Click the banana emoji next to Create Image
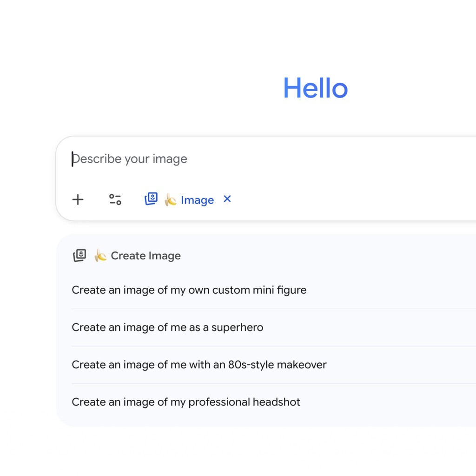Screen dimensions: 476x476 pos(100,255)
